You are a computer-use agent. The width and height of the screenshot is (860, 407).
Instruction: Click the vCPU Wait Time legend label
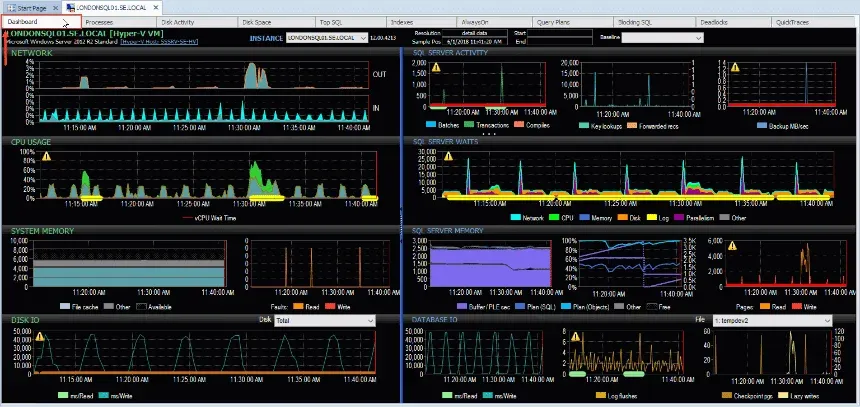click(x=216, y=218)
